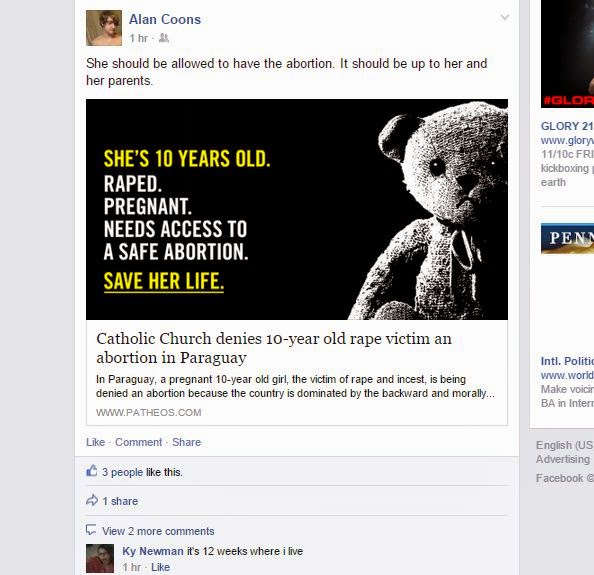
Task: Click the Alan Coons name link
Action: (x=165, y=19)
